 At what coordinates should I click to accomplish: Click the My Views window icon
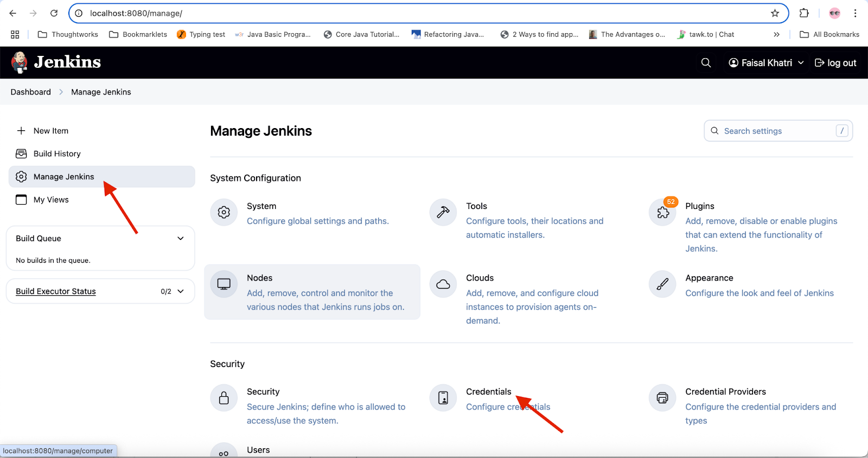[x=21, y=200]
